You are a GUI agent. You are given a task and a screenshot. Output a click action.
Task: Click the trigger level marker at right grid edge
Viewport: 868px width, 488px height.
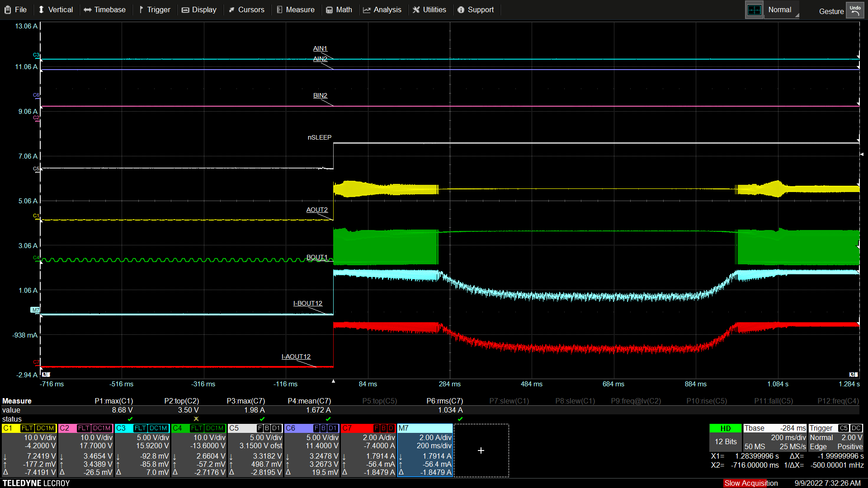tap(862, 155)
